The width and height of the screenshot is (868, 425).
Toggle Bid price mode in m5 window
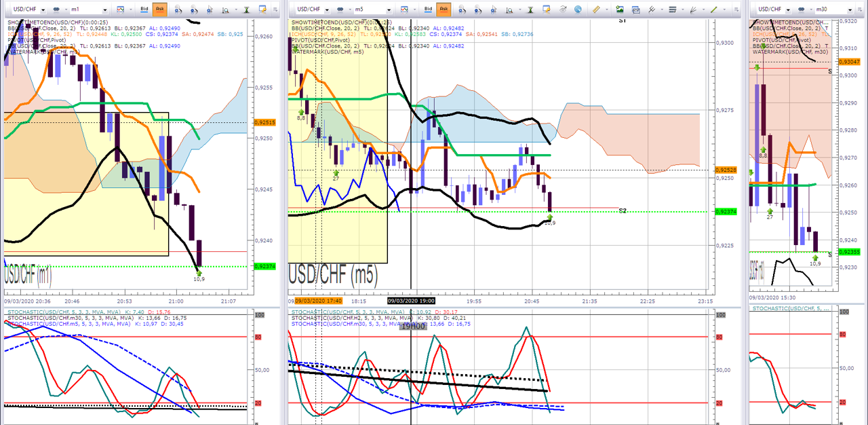tap(428, 10)
